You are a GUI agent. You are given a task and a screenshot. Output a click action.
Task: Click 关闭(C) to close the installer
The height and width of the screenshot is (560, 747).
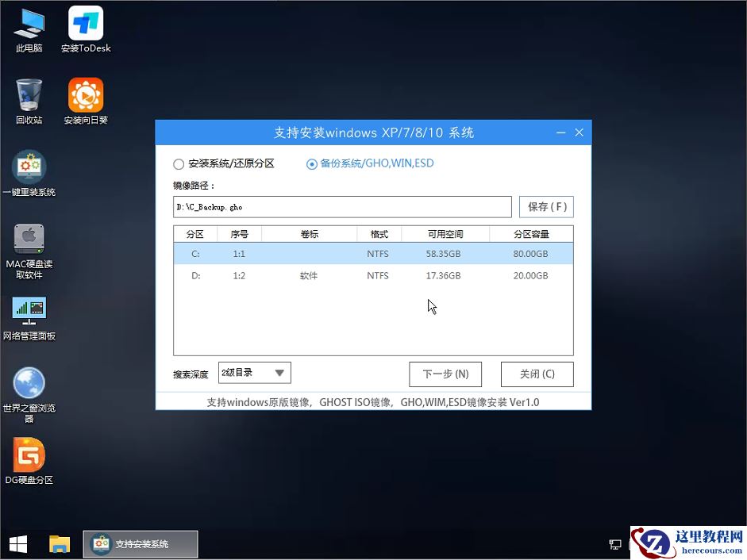click(537, 374)
